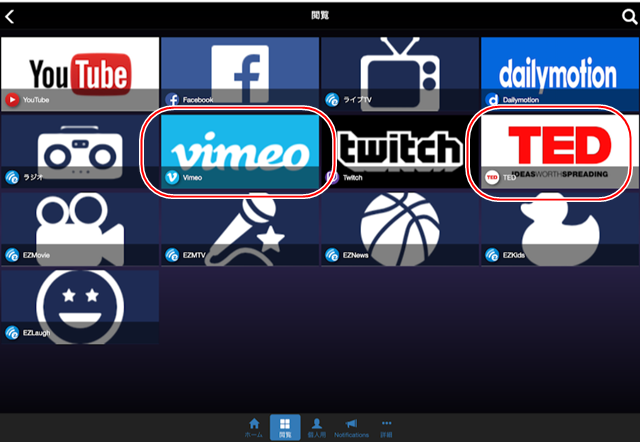
Task: Open the EZKids channel tile
Action: point(560,229)
